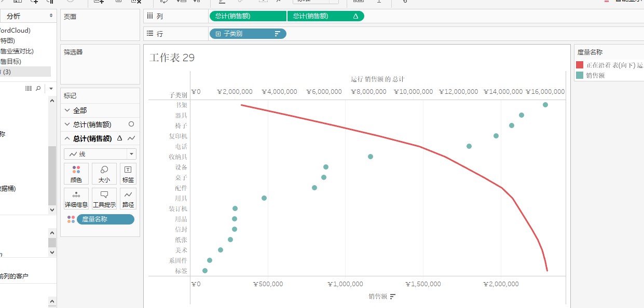Click sort icon next to 销售额 axis title
This screenshot has width=644, height=308.
click(393, 297)
